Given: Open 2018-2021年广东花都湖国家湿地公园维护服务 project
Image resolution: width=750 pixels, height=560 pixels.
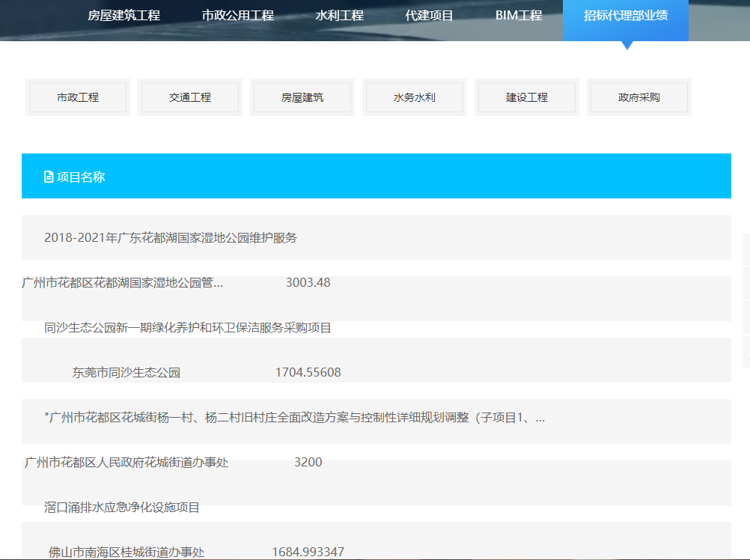Looking at the screenshot, I should [x=171, y=238].
